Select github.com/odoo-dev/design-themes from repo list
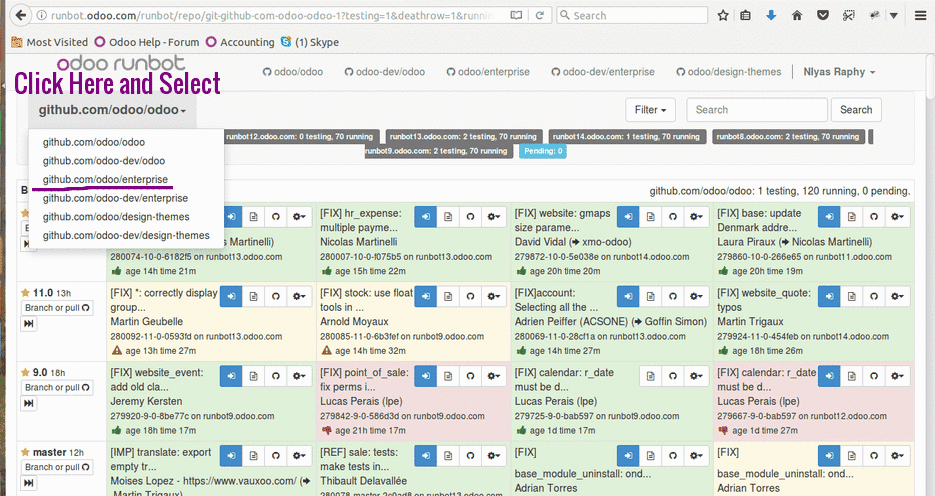This screenshot has width=935, height=496. coord(126,235)
